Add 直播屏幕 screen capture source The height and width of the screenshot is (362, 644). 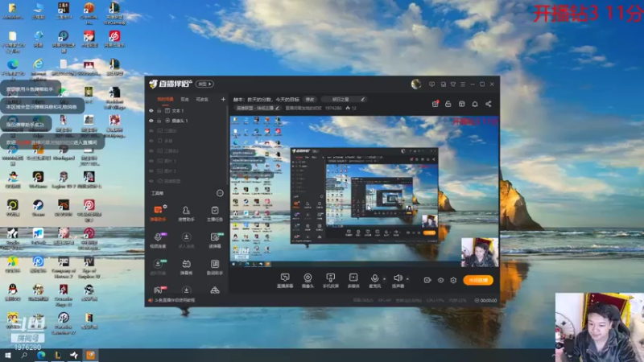click(285, 280)
